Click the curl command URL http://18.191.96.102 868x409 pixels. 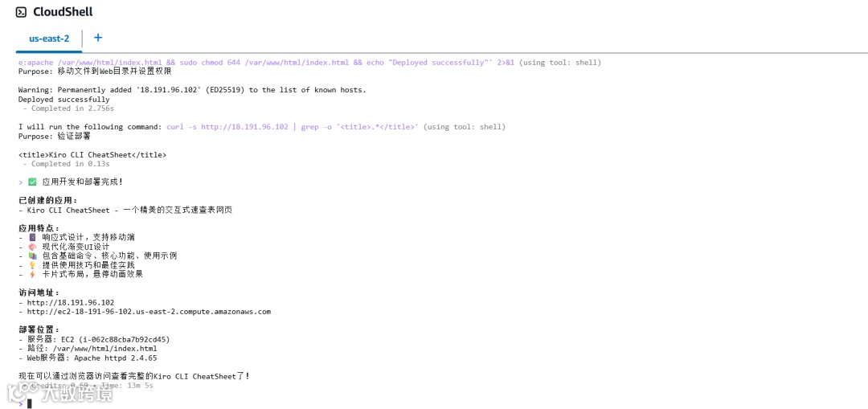click(x=244, y=127)
